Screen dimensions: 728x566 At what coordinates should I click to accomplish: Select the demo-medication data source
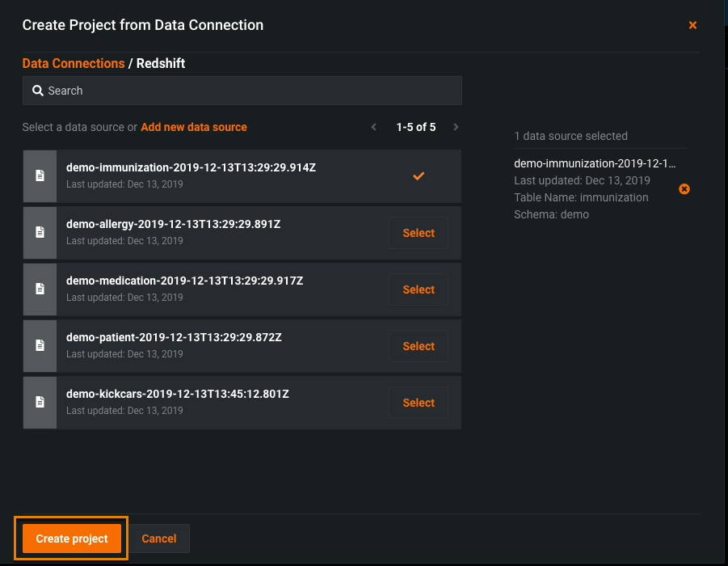(x=419, y=289)
